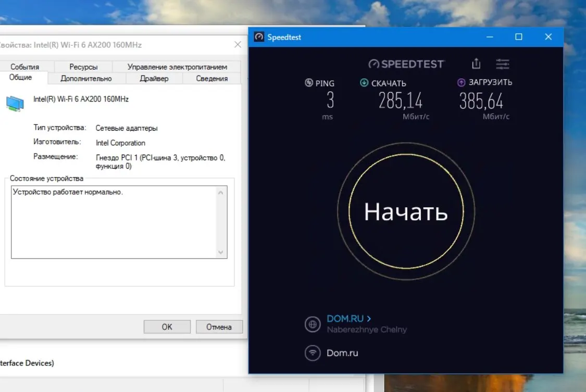The image size is (586, 392).
Task: Click the Wi-Fi icon beside Dom.ru provider
Action: [313, 353]
